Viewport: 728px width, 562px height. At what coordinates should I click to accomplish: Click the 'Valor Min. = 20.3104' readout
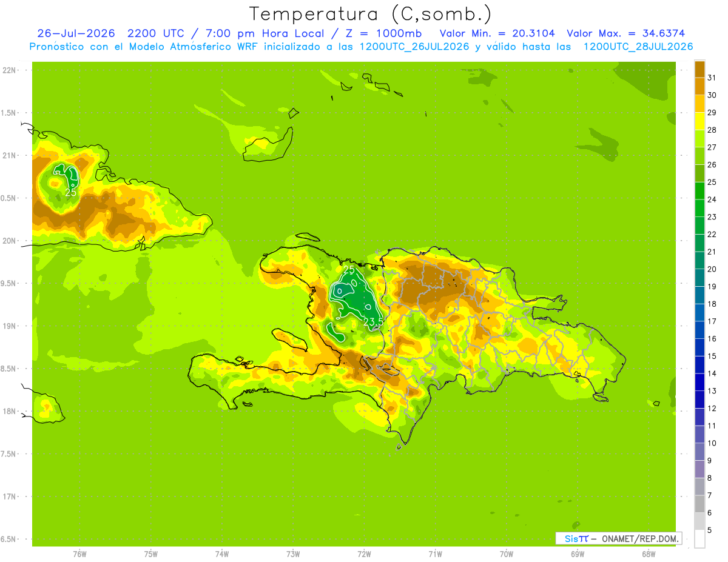(x=497, y=33)
